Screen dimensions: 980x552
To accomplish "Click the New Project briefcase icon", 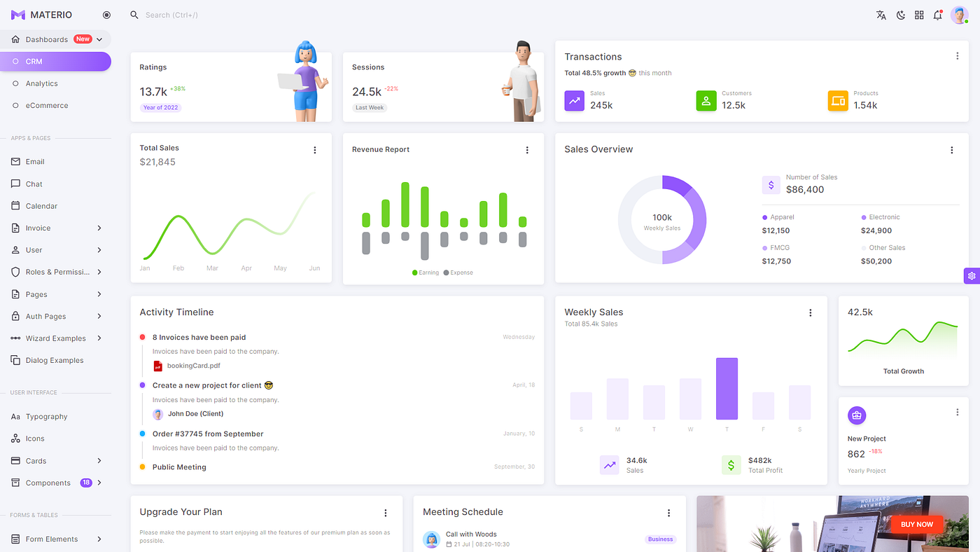I will 857,415.
